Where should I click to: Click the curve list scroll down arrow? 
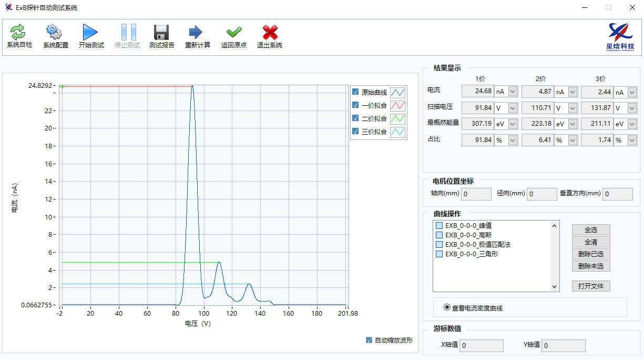555,287
